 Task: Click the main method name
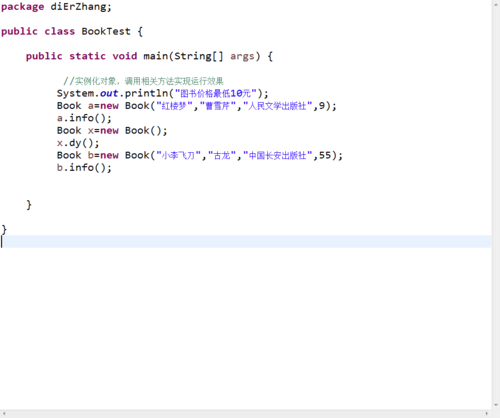[x=156, y=56]
